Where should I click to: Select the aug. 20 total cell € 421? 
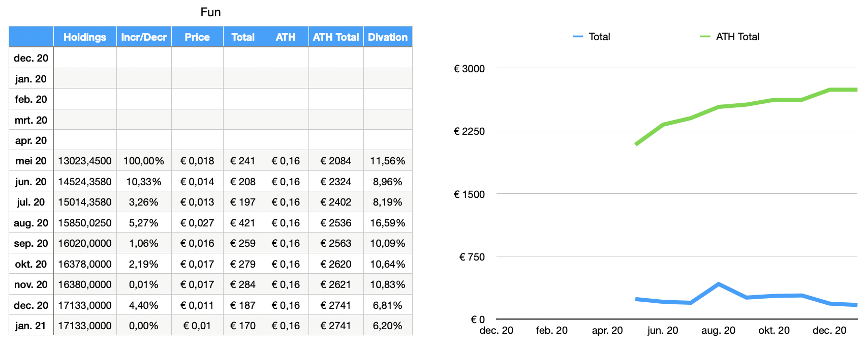click(x=243, y=223)
